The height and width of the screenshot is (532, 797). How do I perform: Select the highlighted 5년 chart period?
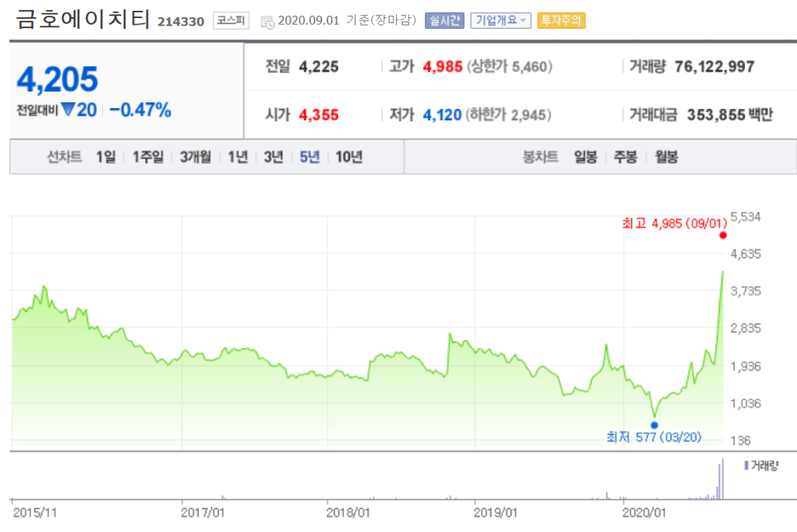[x=309, y=157]
